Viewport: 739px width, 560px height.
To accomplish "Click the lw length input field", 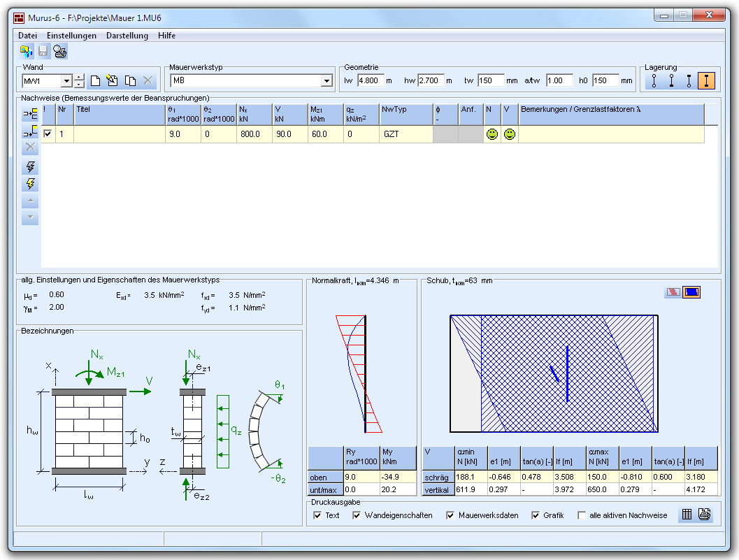I will point(371,81).
